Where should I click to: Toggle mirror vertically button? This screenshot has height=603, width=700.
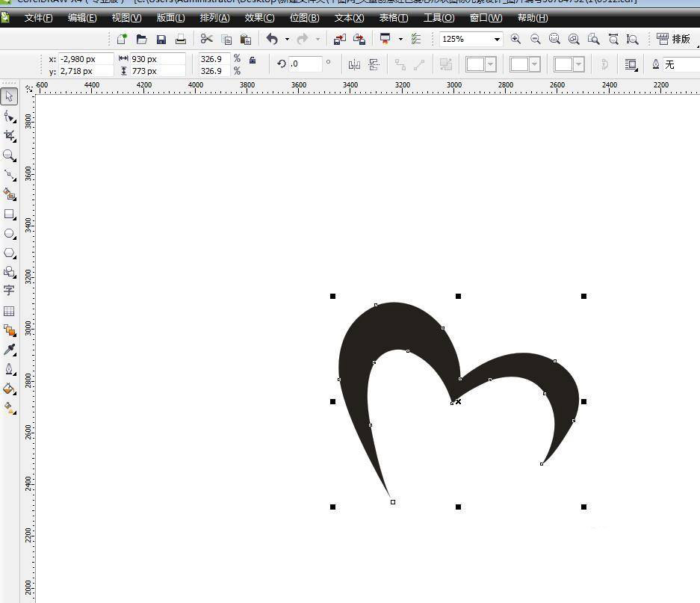[374, 64]
